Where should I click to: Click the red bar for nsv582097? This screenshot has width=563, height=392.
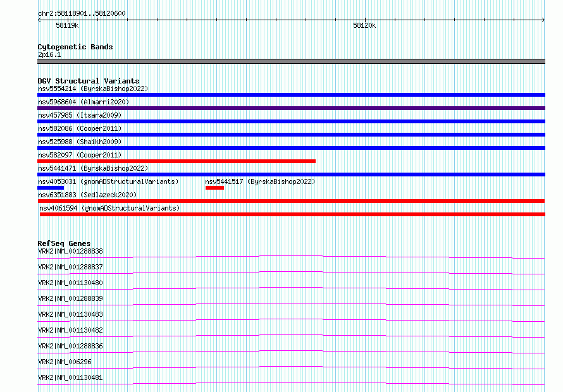176,161
